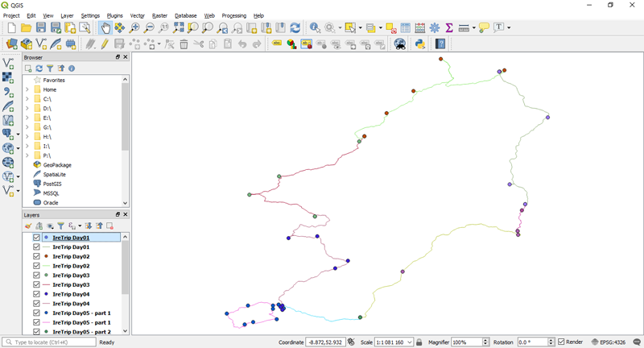
Task: Open the Plugins menu
Action: coord(114,15)
